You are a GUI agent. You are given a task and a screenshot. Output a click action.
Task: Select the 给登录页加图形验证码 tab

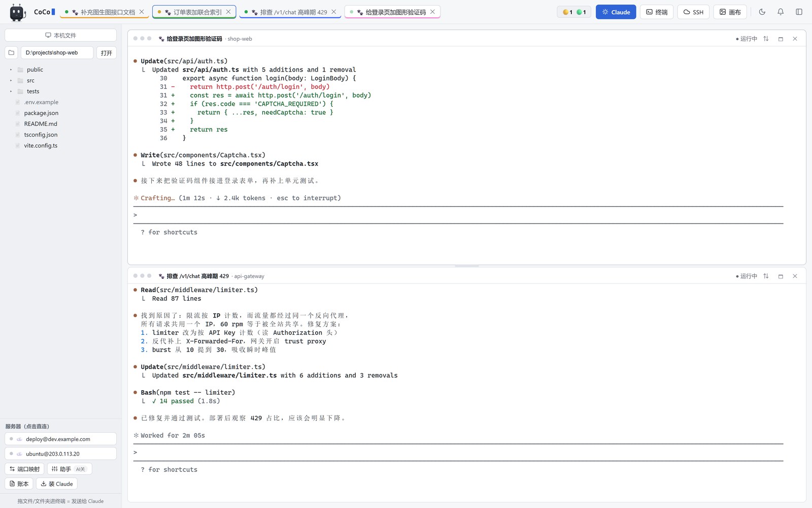[x=392, y=12]
